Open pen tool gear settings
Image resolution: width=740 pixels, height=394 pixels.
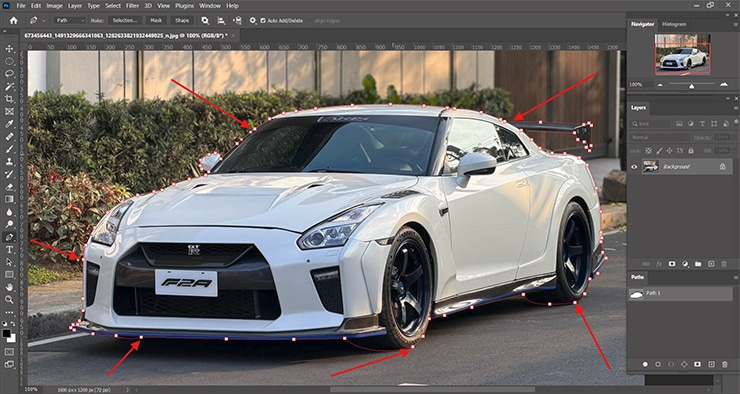click(253, 20)
